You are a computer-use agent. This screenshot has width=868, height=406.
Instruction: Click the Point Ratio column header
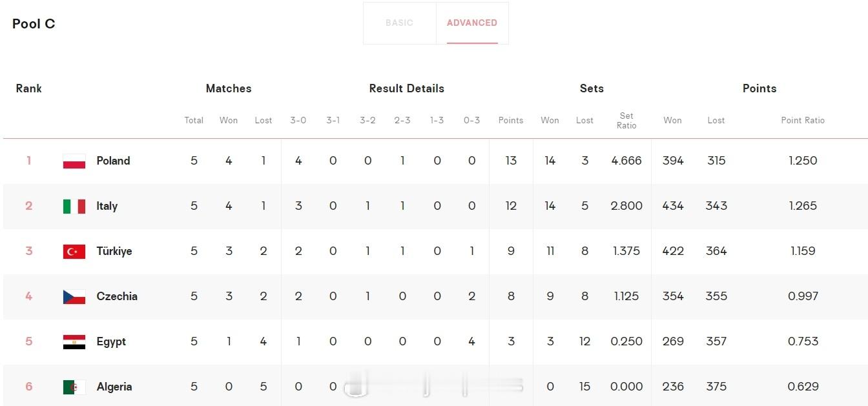coord(803,120)
